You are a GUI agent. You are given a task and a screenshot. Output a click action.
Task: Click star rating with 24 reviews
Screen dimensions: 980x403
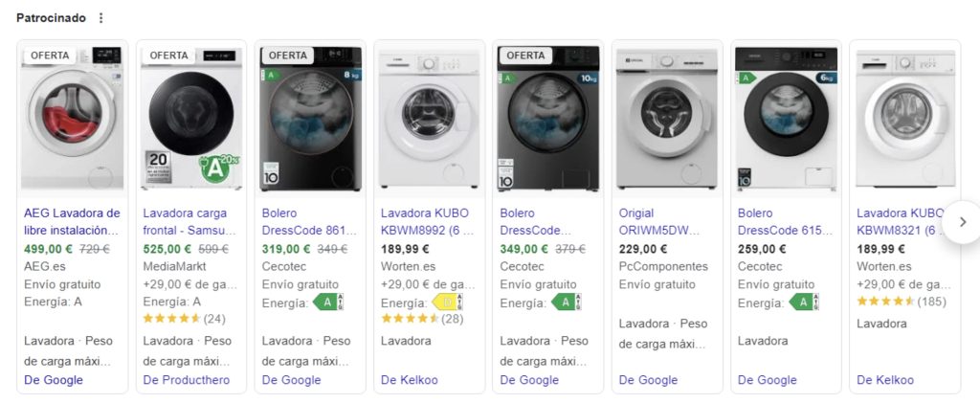[170, 319]
